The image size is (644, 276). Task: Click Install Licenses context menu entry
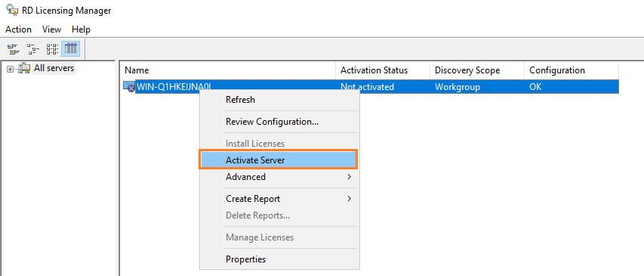tap(279, 144)
